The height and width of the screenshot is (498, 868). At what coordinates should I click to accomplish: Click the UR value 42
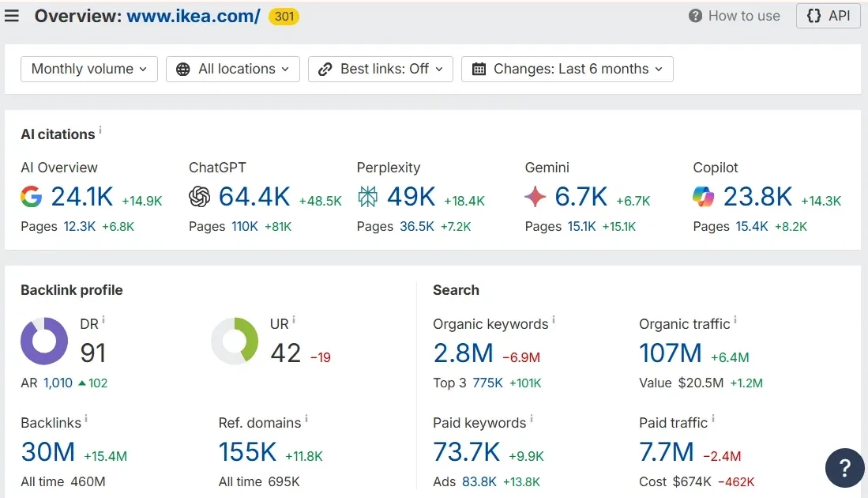[286, 353]
